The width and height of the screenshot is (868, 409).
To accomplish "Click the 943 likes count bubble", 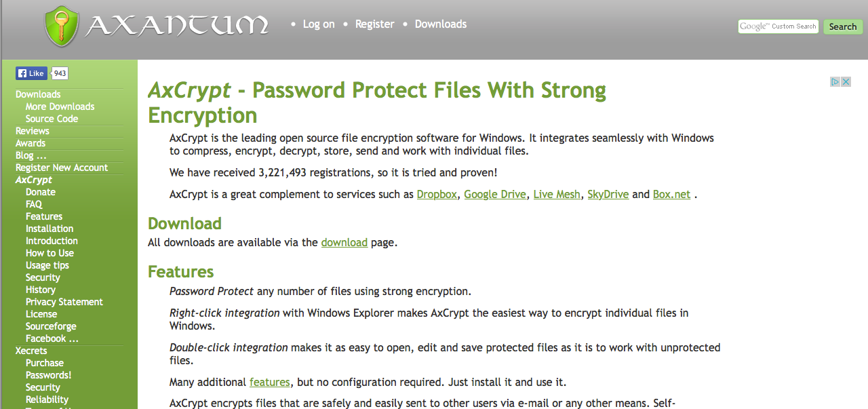I will click(60, 73).
